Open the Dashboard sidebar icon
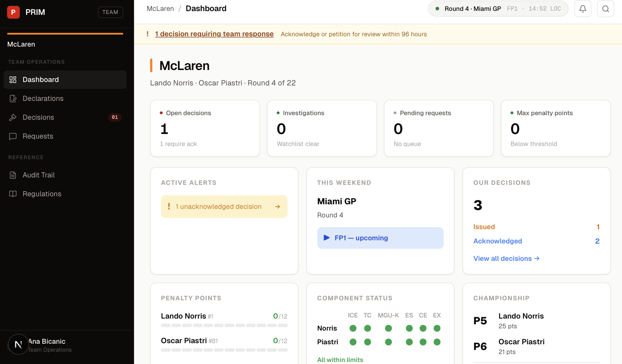The image size is (622, 364). (13, 80)
